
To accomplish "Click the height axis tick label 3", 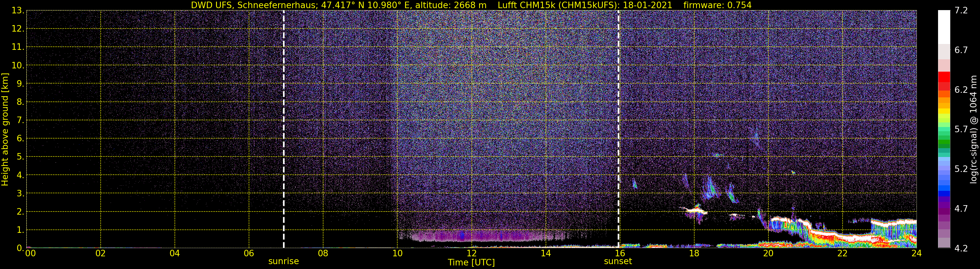I will point(20,193).
